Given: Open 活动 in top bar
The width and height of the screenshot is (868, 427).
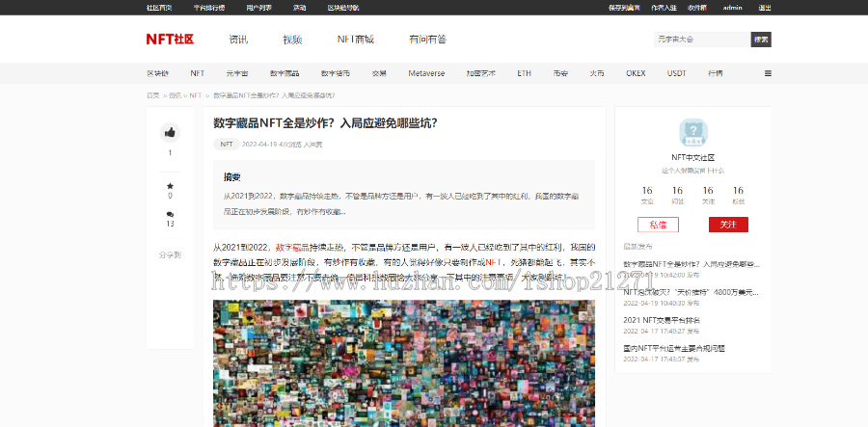Looking at the screenshot, I should pyautogui.click(x=300, y=8).
